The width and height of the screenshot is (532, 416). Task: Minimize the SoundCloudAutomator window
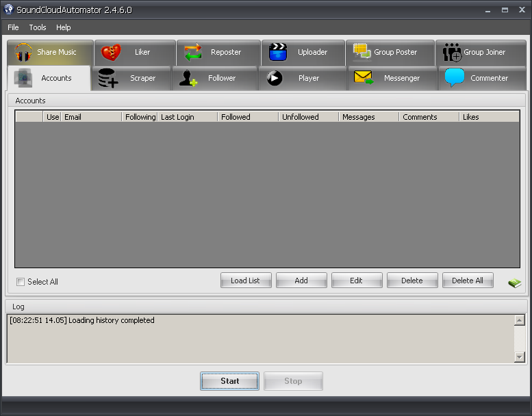(488, 10)
